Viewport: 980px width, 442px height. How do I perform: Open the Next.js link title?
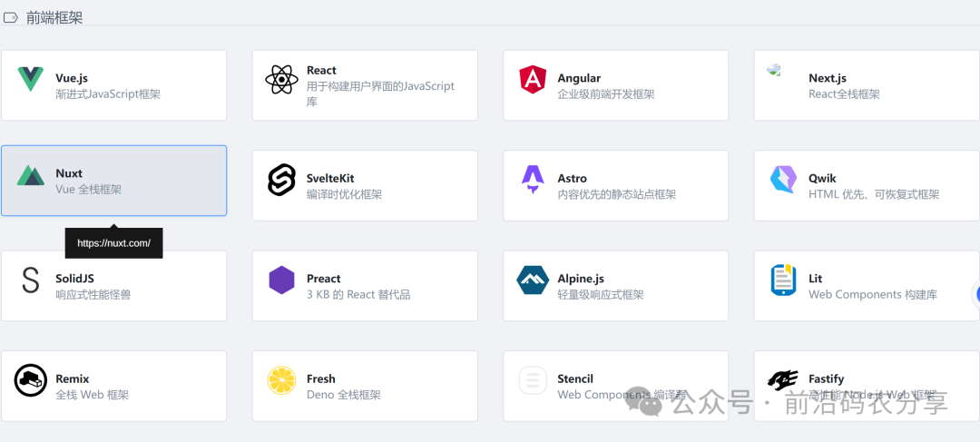pyautogui.click(x=828, y=78)
